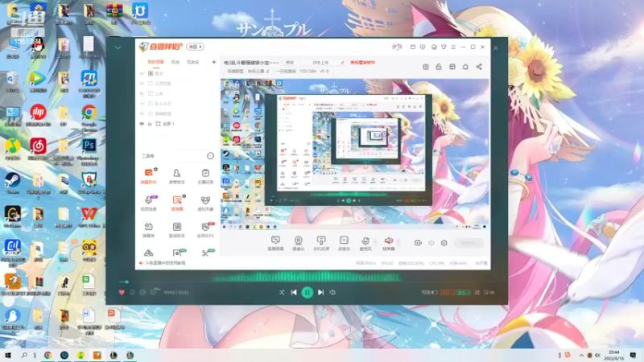Open the hamburger main menu in title bar

(x=453, y=47)
